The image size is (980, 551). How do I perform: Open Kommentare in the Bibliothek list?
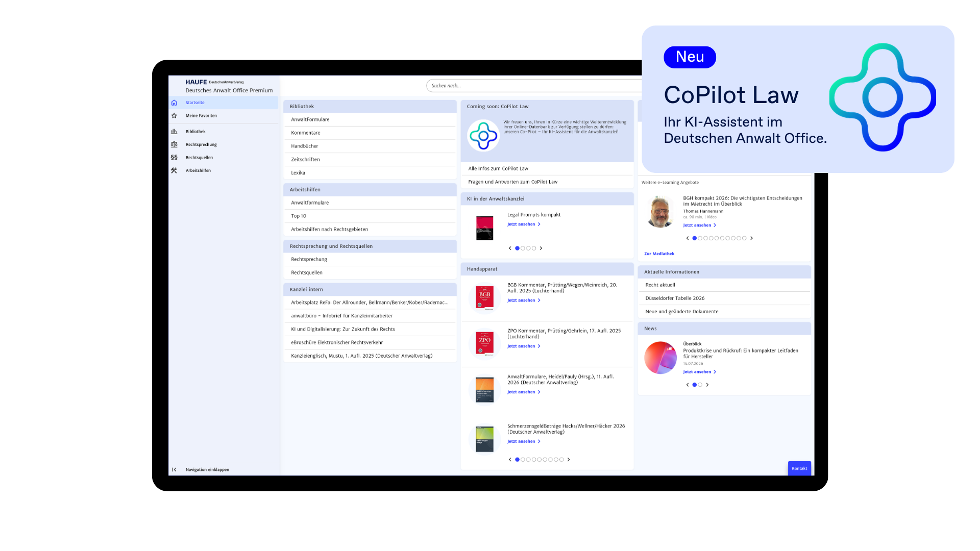pyautogui.click(x=370, y=133)
